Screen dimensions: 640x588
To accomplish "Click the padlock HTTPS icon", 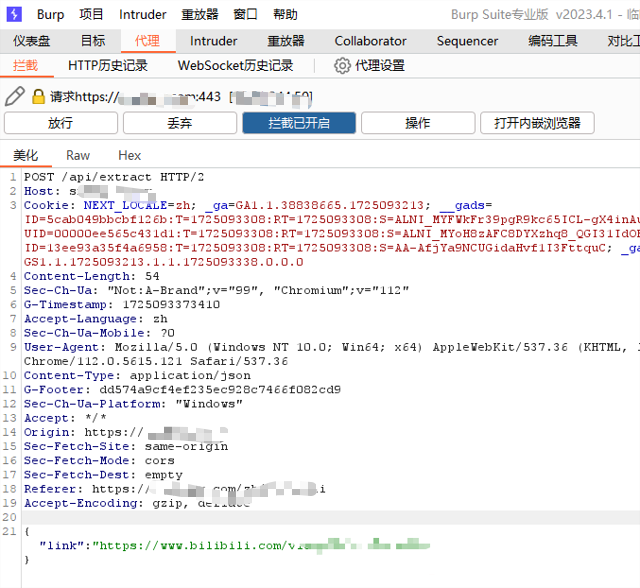I will click(39, 97).
